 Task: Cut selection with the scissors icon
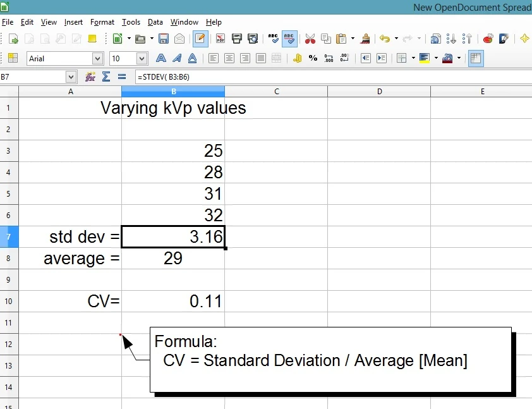[x=310, y=39]
